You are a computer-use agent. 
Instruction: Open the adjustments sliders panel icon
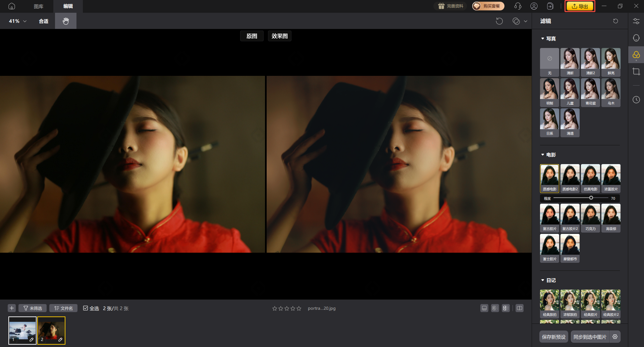coord(636,21)
